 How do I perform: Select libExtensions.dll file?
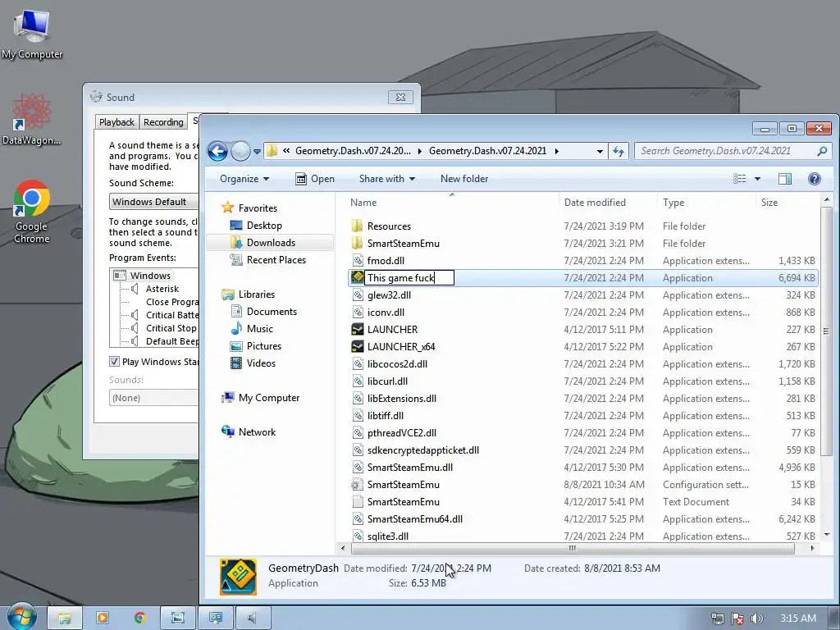[x=402, y=399]
